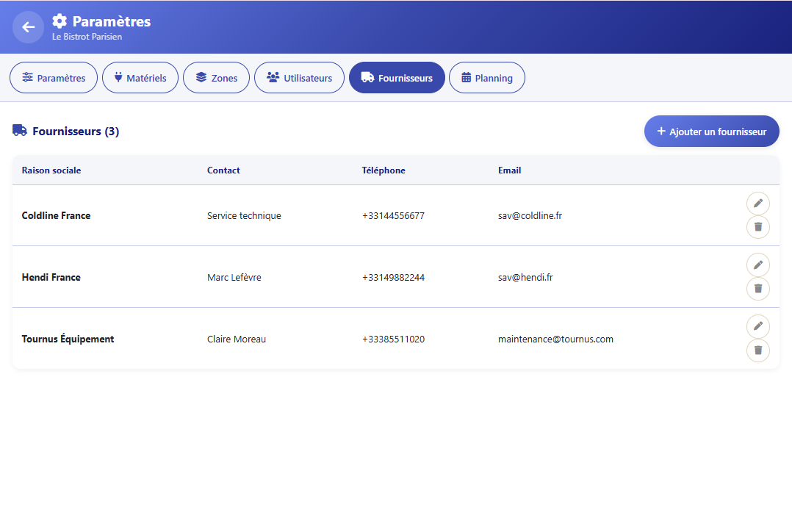
Task: Click the maintenance@tournus.com email
Action: tap(555, 339)
